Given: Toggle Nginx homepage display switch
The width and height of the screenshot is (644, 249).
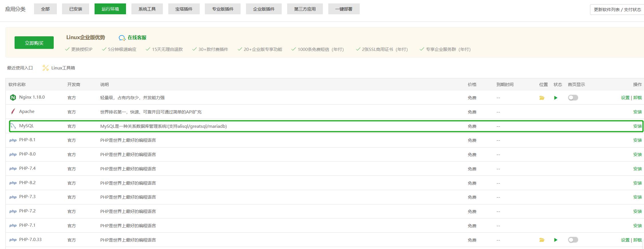Looking at the screenshot, I should (573, 98).
